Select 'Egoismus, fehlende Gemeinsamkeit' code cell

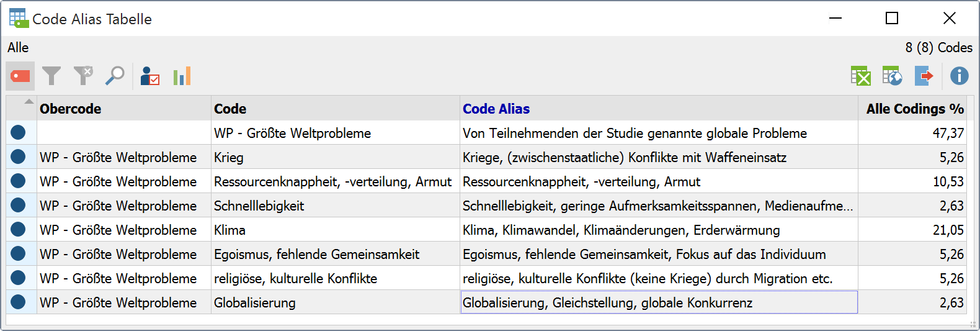click(336, 254)
